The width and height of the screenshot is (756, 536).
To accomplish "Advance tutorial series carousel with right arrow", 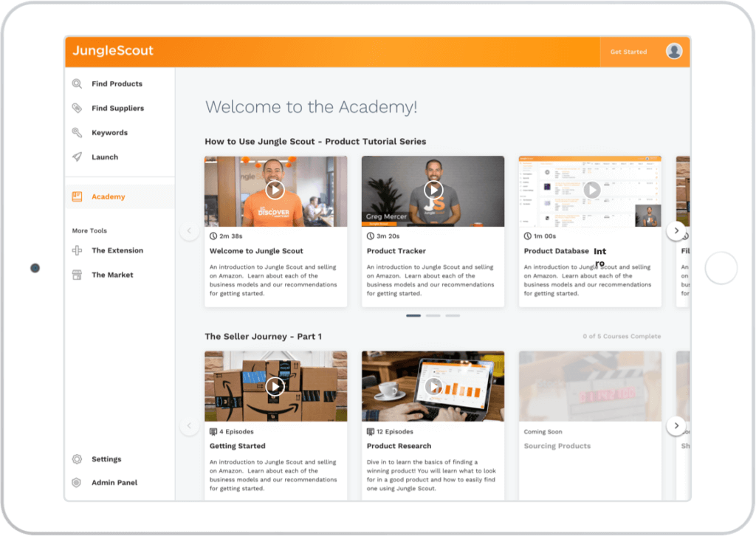I will 676,231.
